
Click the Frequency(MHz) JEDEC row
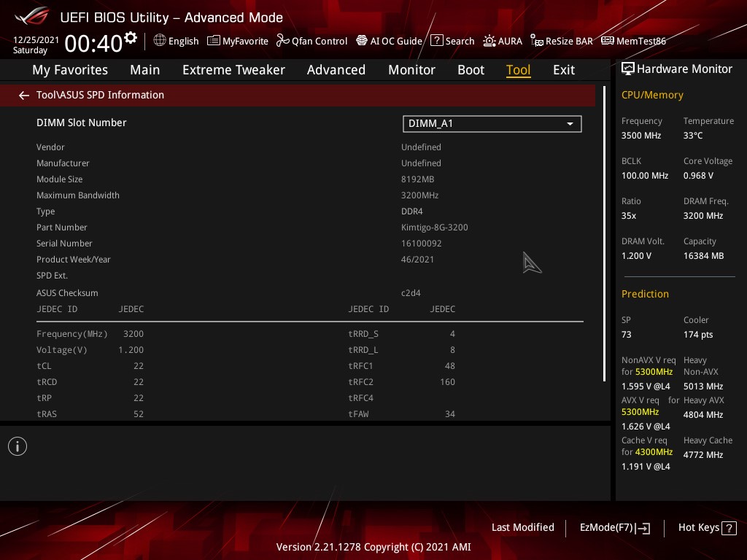click(90, 334)
